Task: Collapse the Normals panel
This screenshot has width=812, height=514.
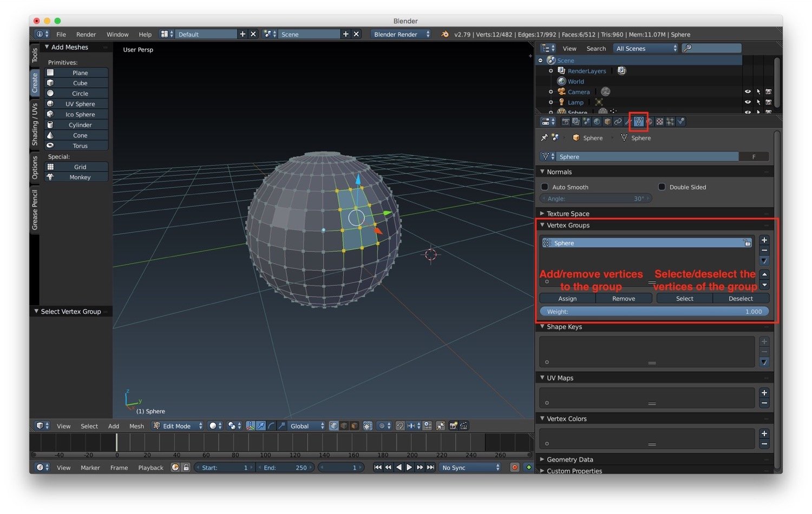Action: [542, 172]
